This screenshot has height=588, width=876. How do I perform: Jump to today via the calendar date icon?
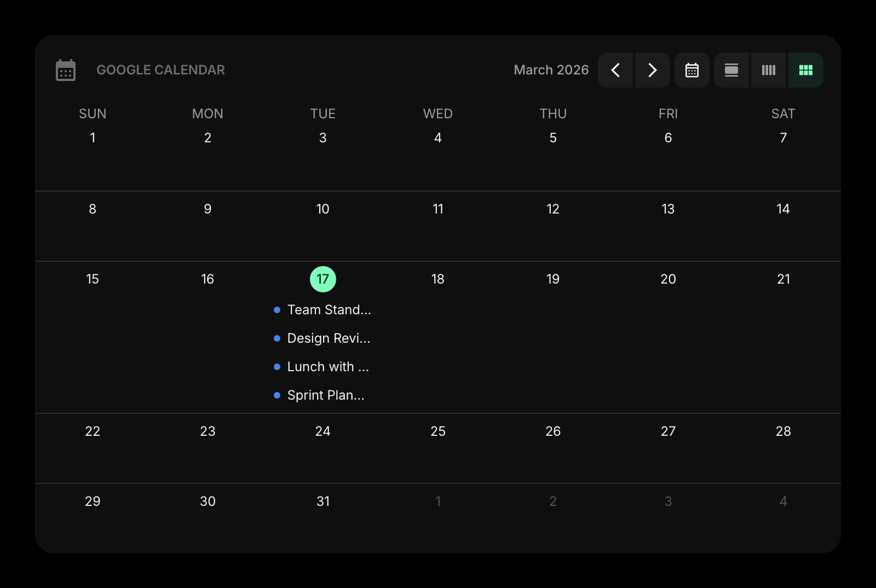(691, 70)
